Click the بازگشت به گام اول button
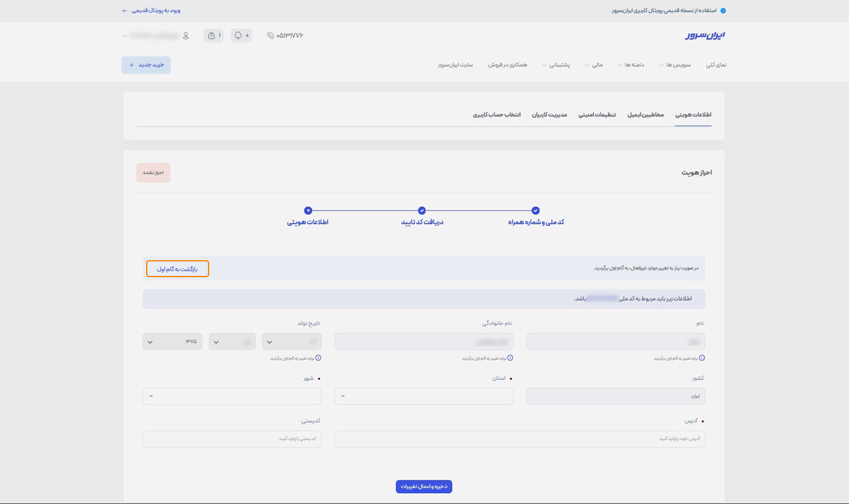This screenshot has height=504, width=849. [177, 268]
